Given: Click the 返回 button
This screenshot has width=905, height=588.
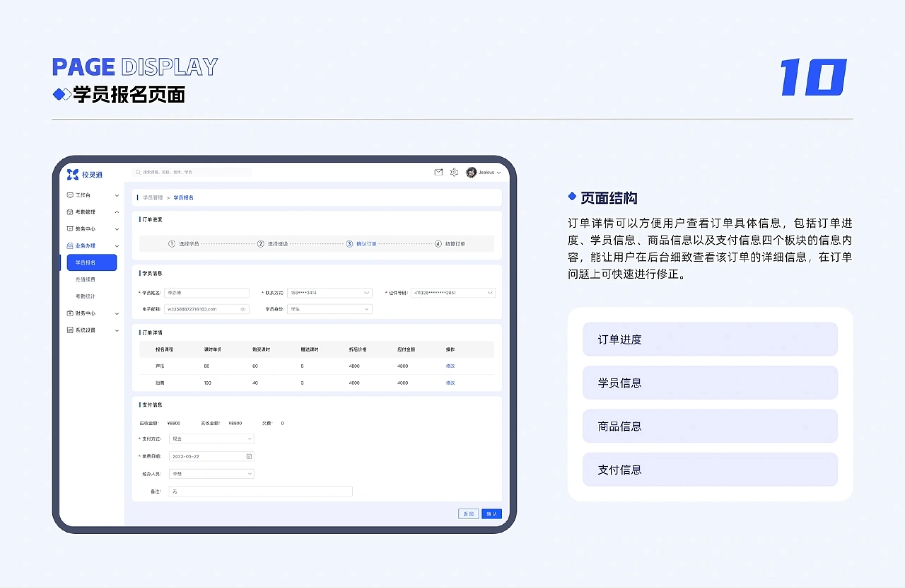Looking at the screenshot, I should (468, 514).
